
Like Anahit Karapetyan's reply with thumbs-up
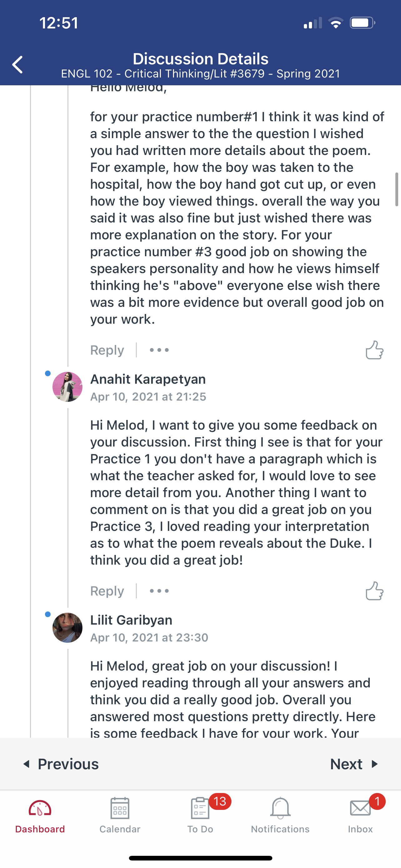coord(374,591)
